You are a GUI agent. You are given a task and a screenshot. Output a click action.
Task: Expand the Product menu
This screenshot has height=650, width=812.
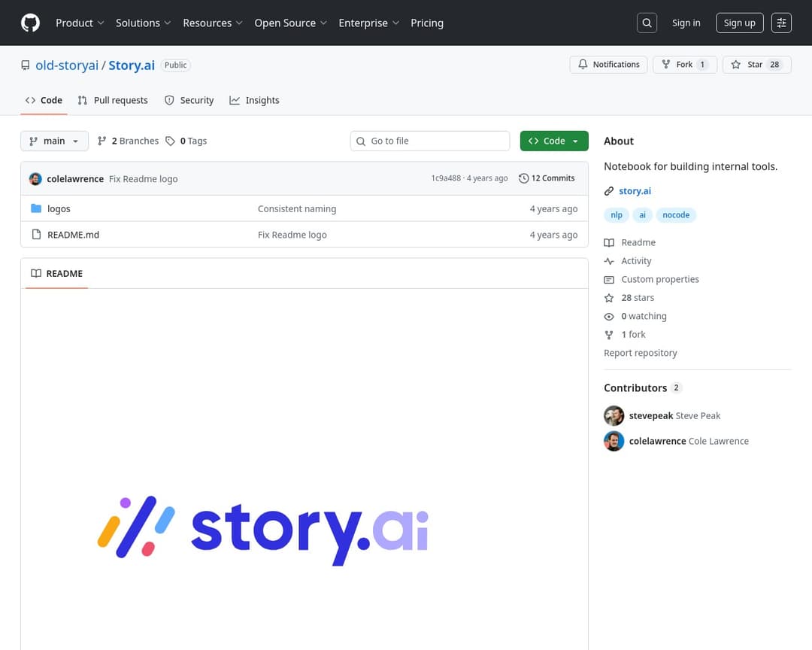80,23
